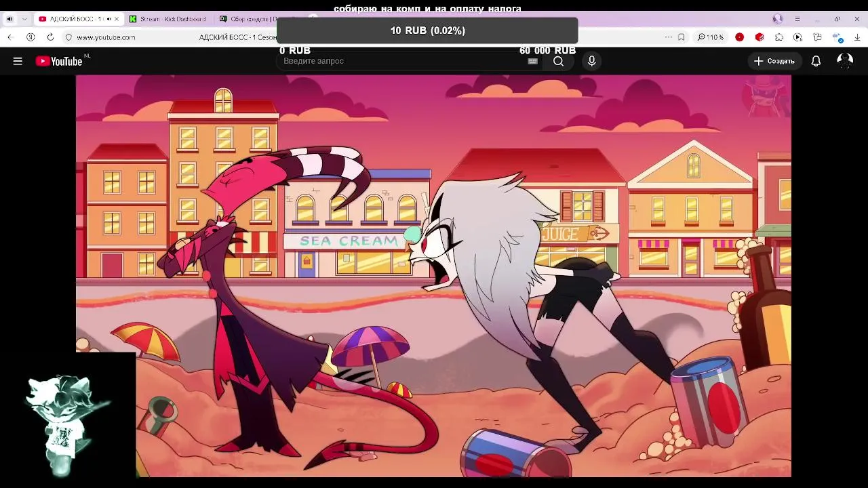The height and width of the screenshot is (488, 868).
Task: Open Yandex home page button
Action: 31,37
